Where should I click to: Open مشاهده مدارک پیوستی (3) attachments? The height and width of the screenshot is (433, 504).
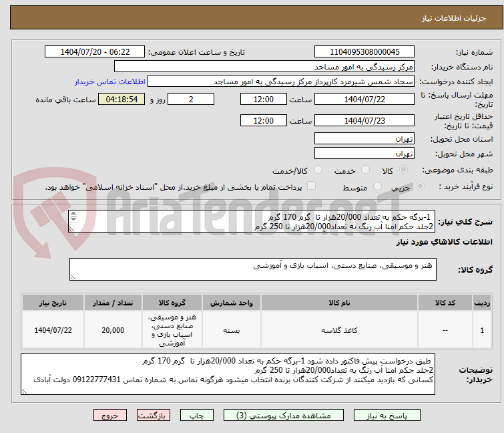(x=283, y=416)
